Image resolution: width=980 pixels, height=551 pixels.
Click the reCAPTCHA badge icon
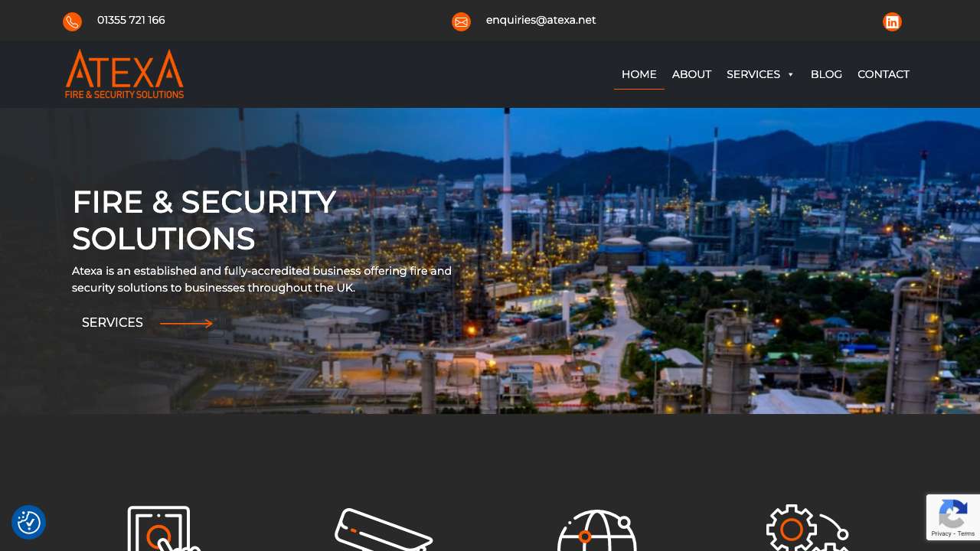point(953,512)
